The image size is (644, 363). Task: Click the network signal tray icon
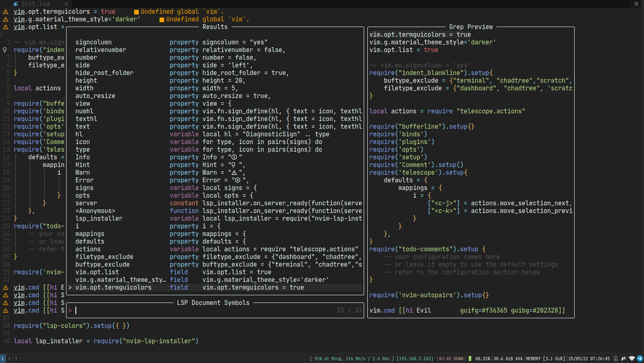632,359
